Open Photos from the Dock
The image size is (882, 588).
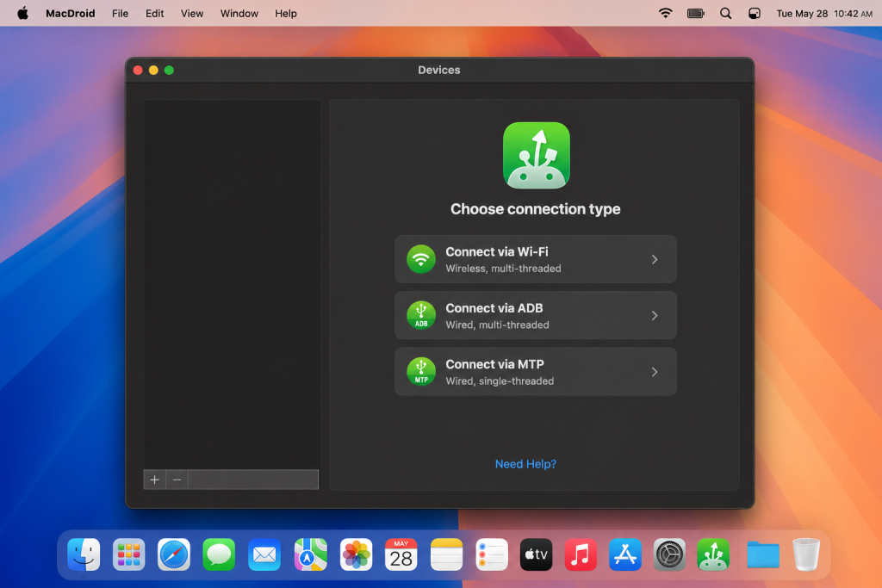(x=356, y=554)
